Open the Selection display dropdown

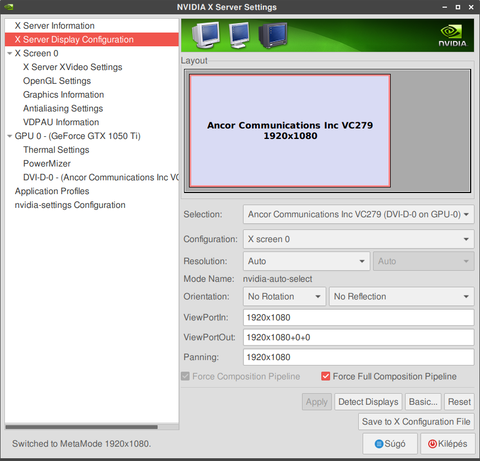[358, 214]
